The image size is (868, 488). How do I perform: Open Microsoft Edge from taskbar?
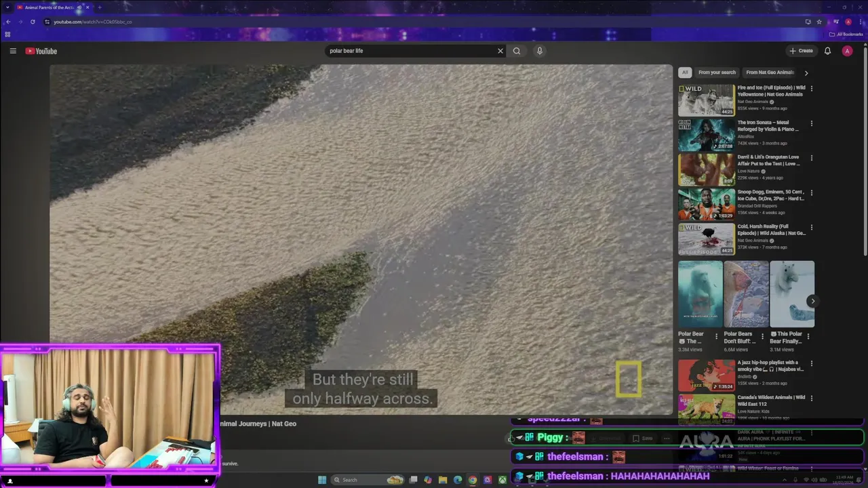(x=458, y=480)
